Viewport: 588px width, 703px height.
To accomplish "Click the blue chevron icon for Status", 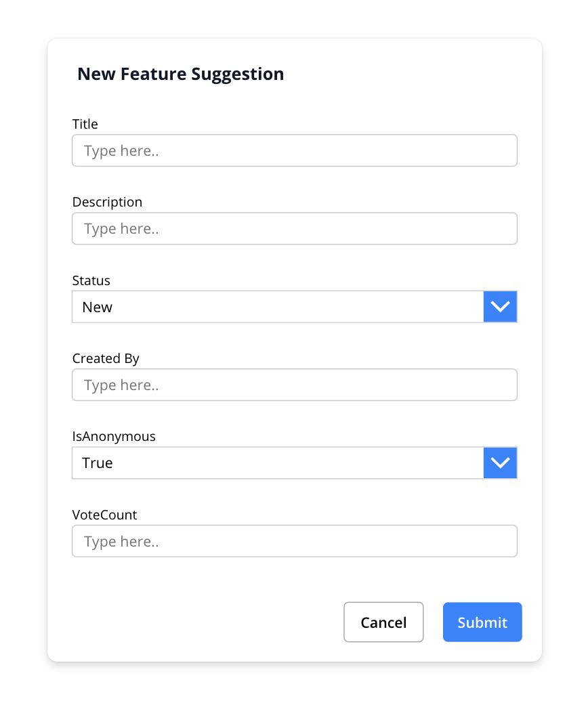I will point(500,307).
